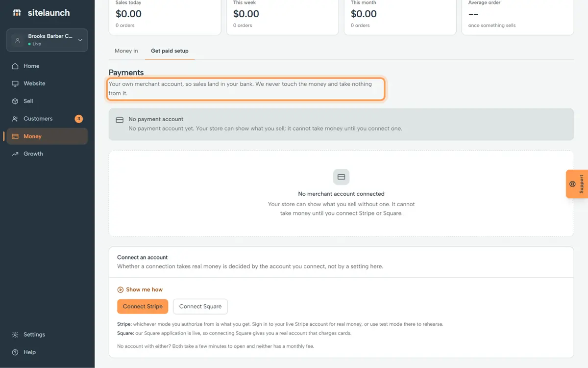Click the No merchant account connected text

[341, 194]
